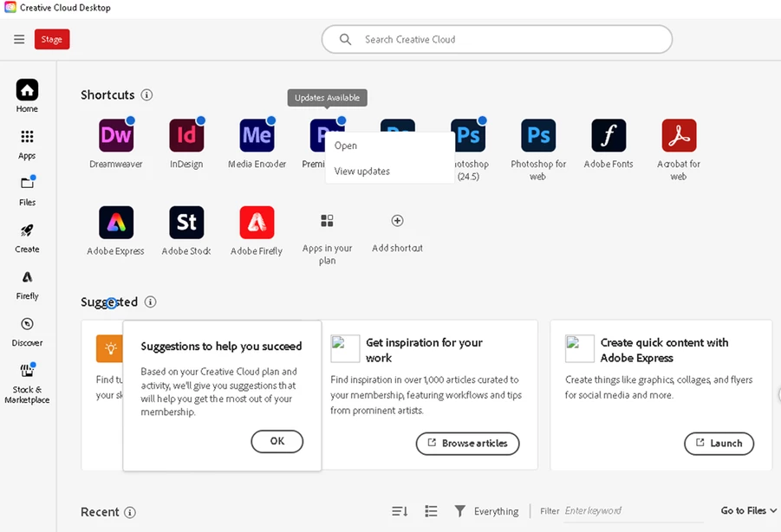Click OK in the suggestions popup
781x532 pixels.
pyautogui.click(x=277, y=441)
